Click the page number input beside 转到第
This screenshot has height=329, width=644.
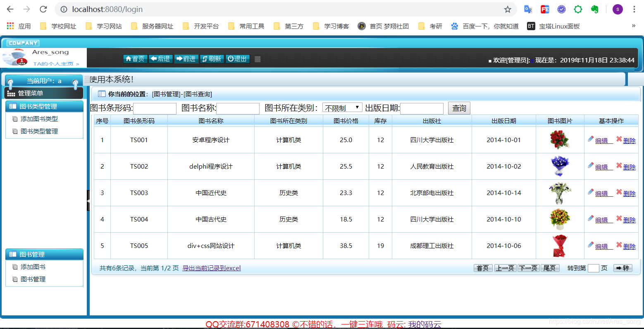(593, 268)
